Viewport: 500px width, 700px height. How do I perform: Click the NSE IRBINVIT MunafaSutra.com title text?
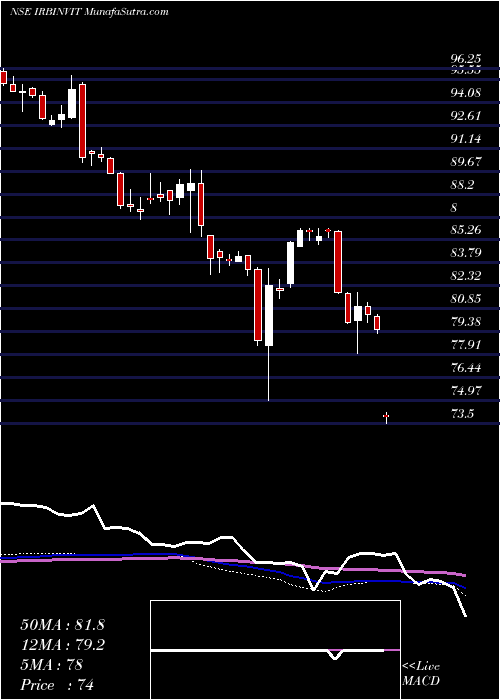click(x=89, y=12)
